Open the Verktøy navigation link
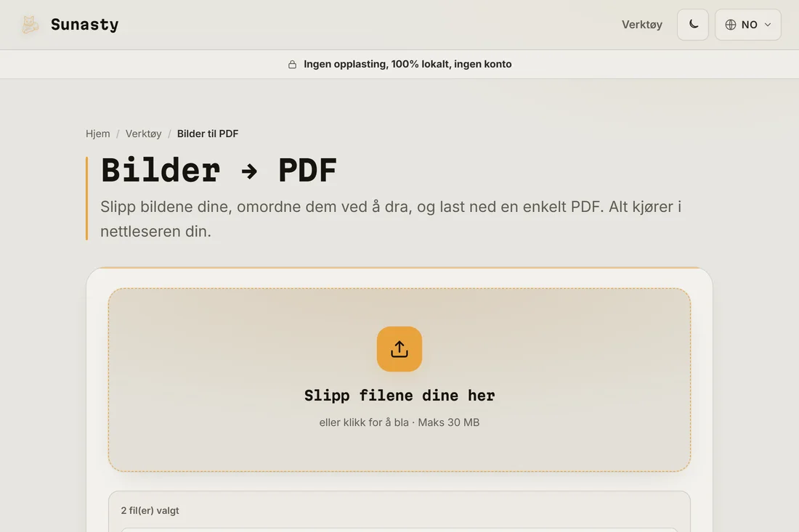 pyautogui.click(x=641, y=25)
